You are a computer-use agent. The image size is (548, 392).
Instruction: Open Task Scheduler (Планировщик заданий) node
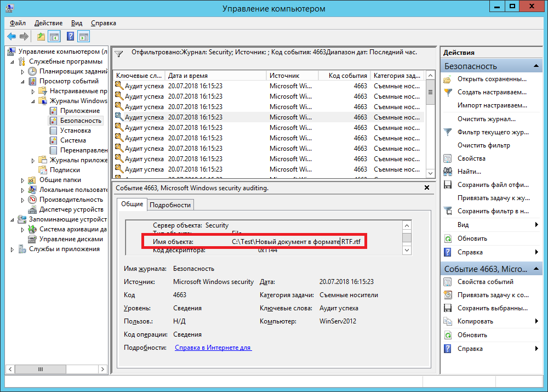73,71
